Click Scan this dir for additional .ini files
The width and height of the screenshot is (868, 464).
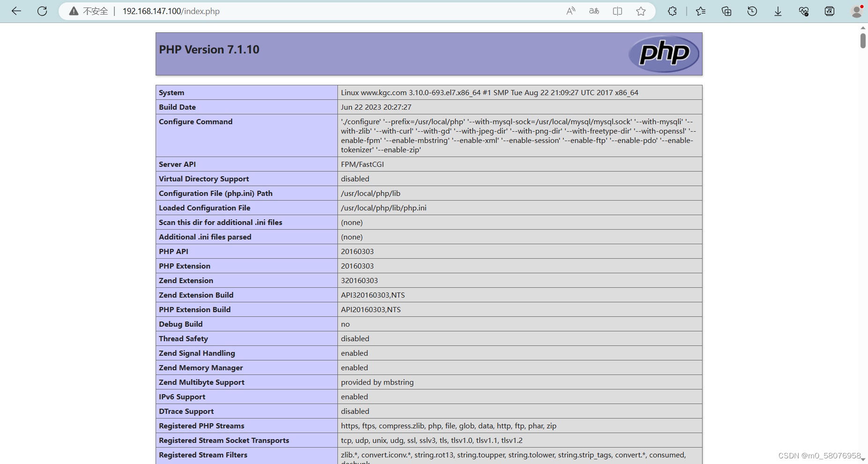pos(220,223)
